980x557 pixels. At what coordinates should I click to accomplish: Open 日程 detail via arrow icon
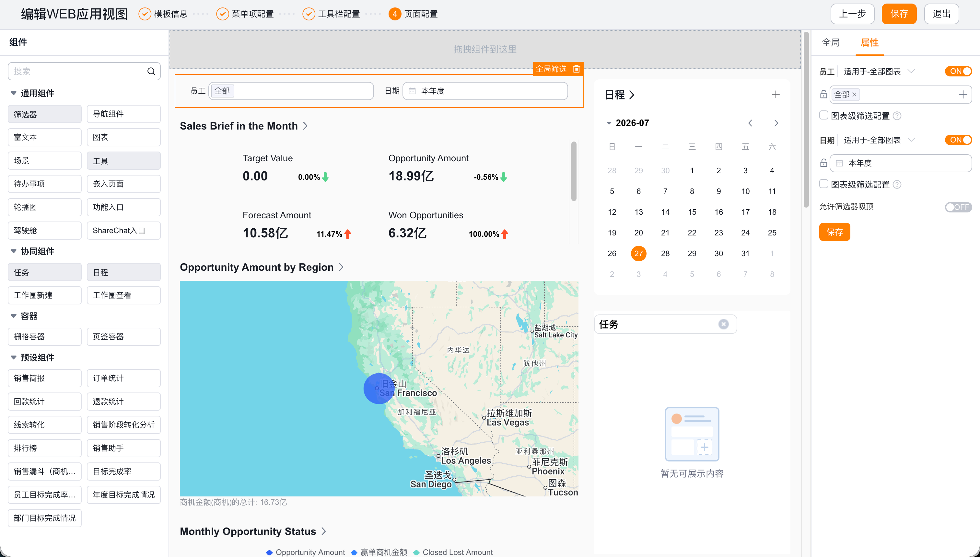click(632, 95)
